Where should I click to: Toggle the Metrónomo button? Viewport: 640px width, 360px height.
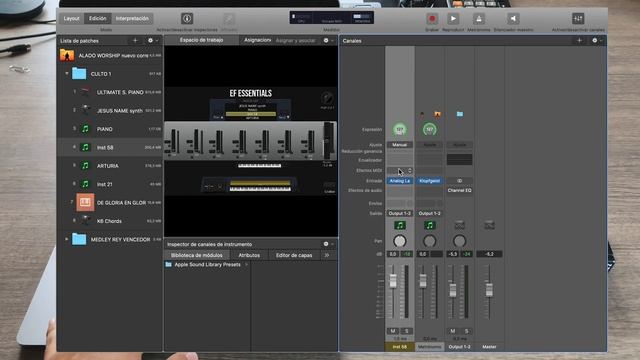[x=479, y=18]
